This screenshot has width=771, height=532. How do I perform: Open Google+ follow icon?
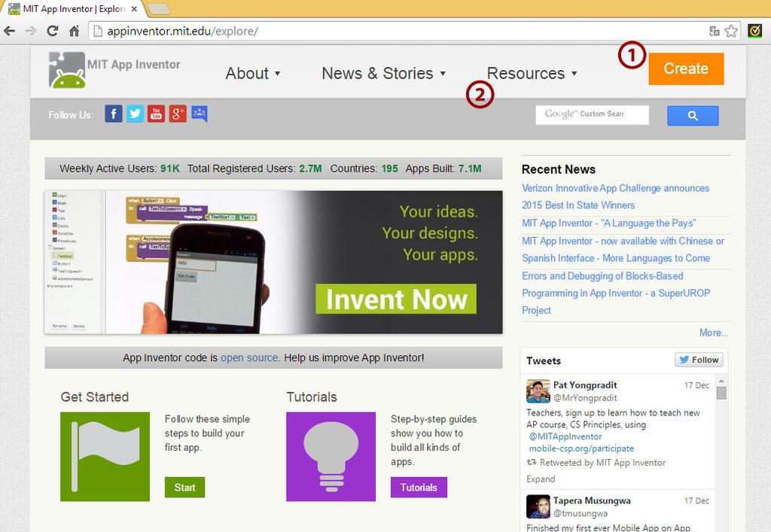(x=178, y=114)
